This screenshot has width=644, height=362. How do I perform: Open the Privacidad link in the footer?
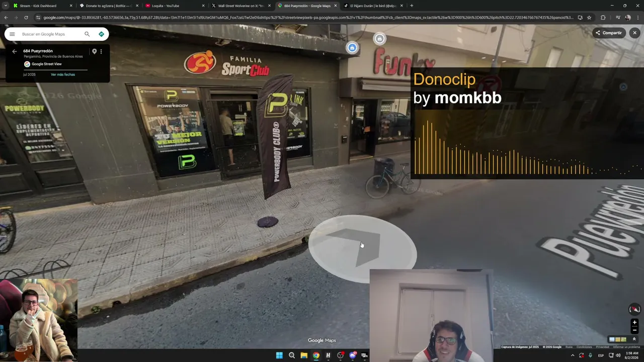[602, 347]
